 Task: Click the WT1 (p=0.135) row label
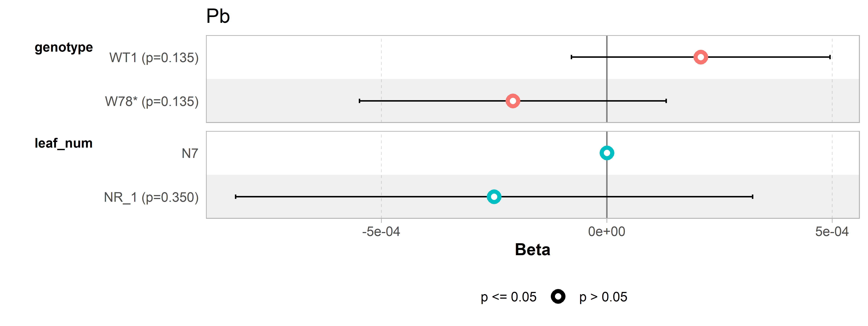click(x=154, y=58)
